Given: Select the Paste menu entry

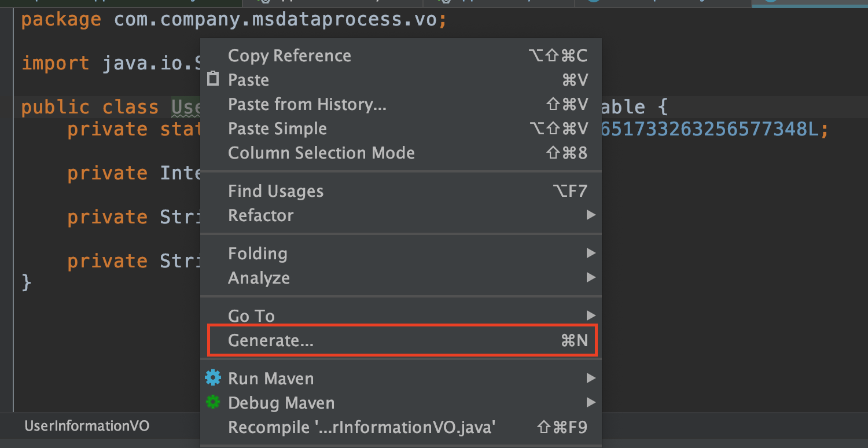Looking at the screenshot, I should coord(249,80).
